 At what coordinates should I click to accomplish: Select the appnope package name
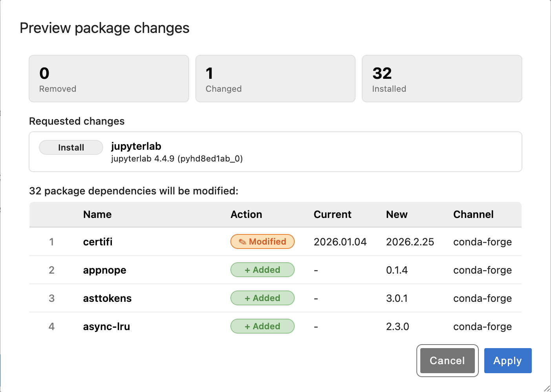(105, 270)
